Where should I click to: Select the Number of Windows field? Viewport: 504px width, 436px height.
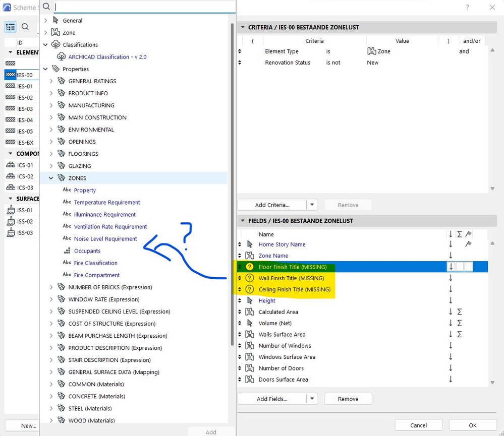point(285,345)
